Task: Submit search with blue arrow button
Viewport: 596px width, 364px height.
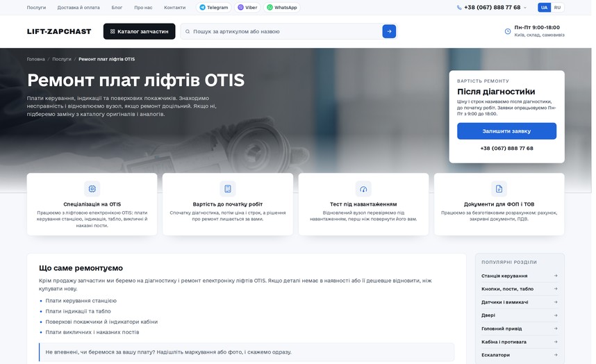Action: [x=389, y=31]
